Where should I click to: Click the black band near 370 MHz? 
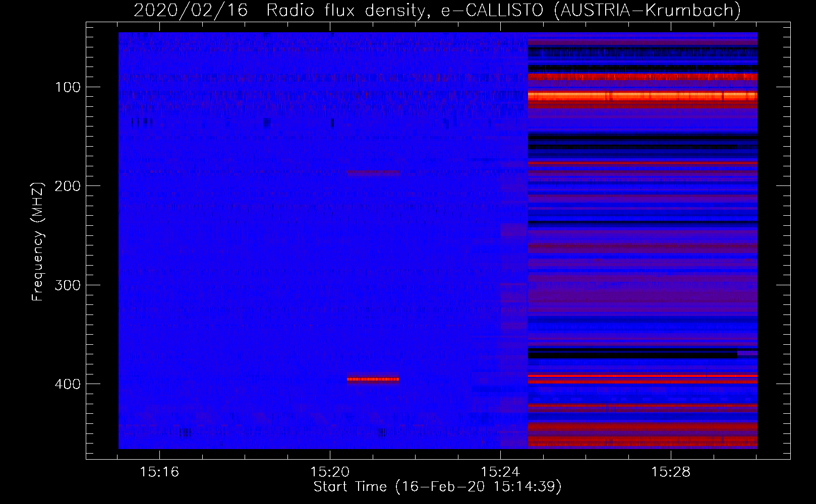[x=633, y=354]
